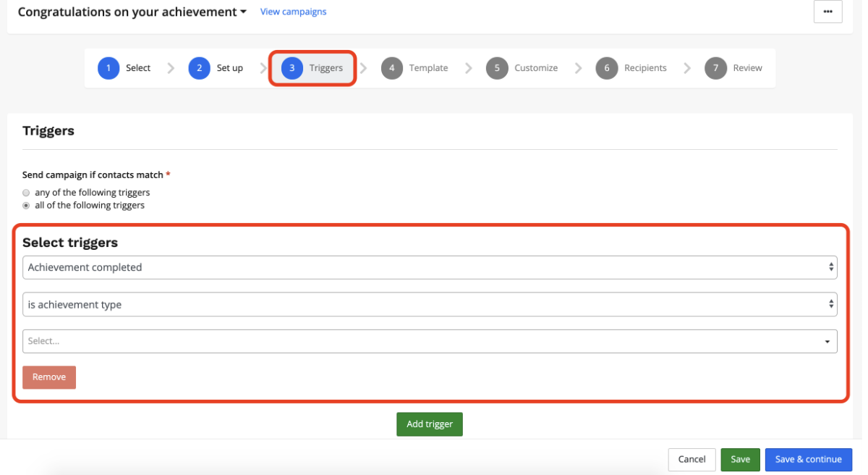Click the step 2 Set up circle icon
868x475 pixels.
200,68
